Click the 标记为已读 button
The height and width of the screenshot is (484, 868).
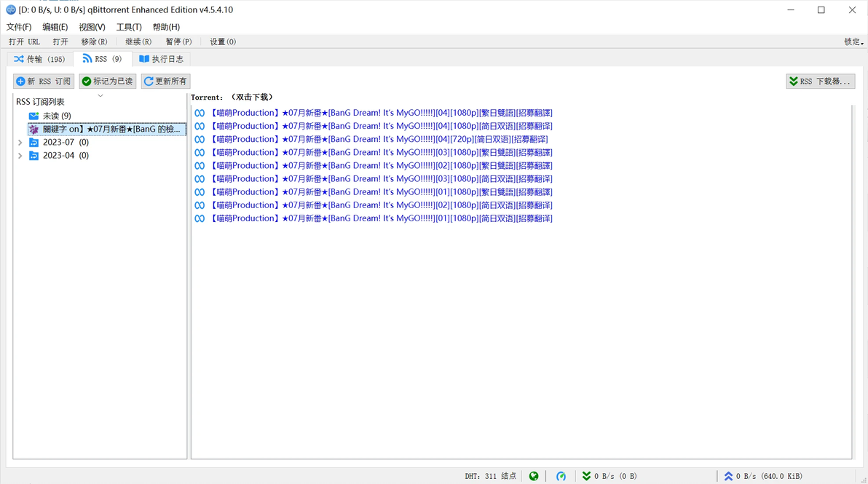107,82
